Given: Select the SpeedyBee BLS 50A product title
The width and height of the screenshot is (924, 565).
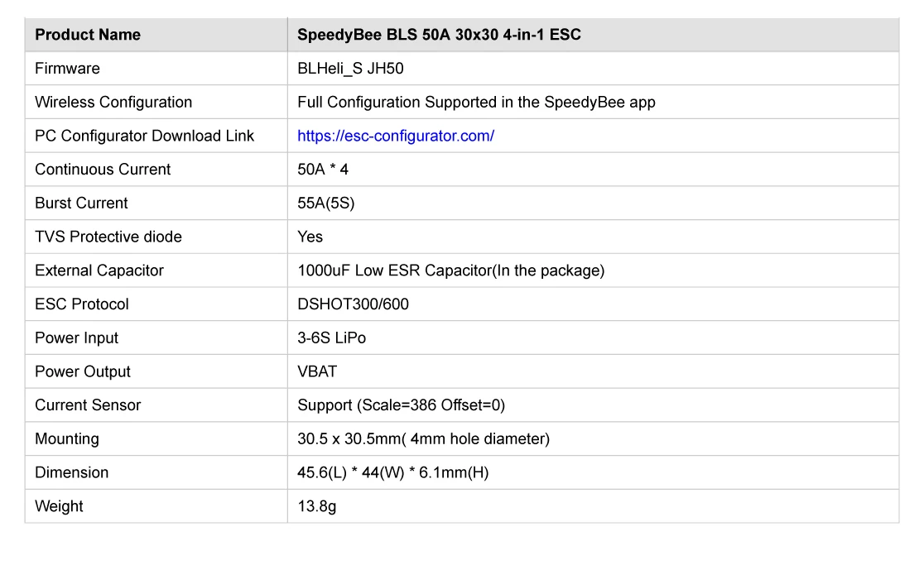Looking at the screenshot, I should point(439,35).
